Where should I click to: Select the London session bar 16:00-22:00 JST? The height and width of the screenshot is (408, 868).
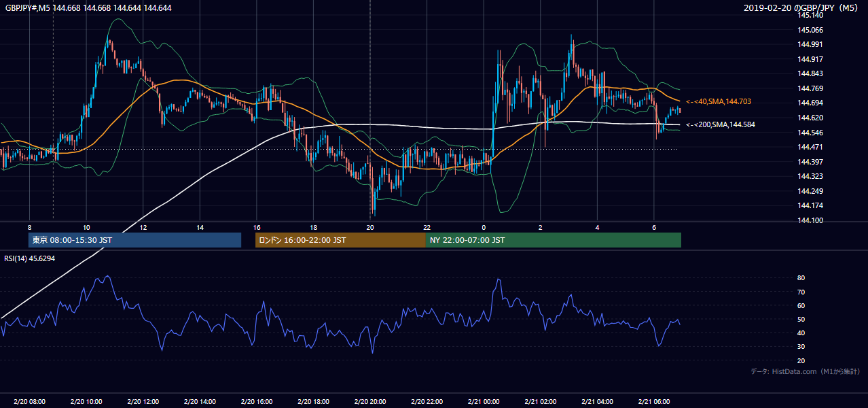click(340, 240)
